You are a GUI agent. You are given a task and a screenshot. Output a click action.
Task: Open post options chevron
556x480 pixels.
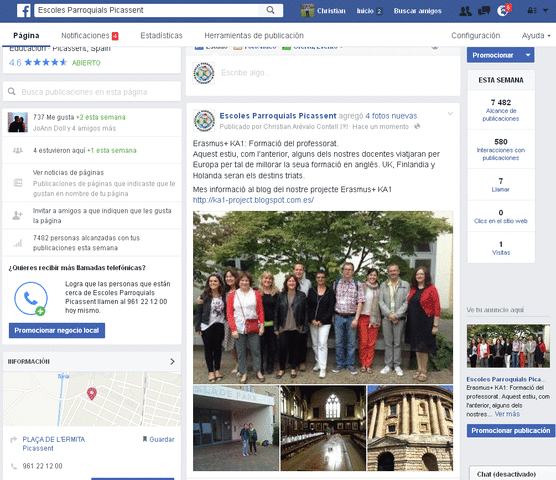tap(450, 114)
